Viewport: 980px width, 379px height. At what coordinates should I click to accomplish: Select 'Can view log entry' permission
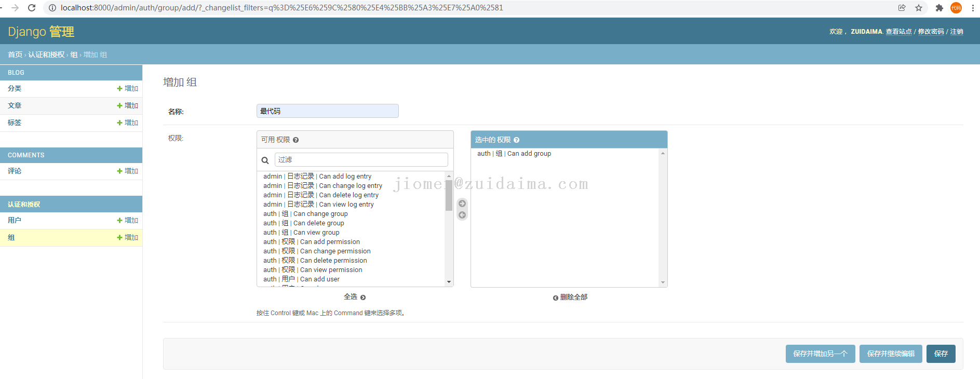(318, 205)
